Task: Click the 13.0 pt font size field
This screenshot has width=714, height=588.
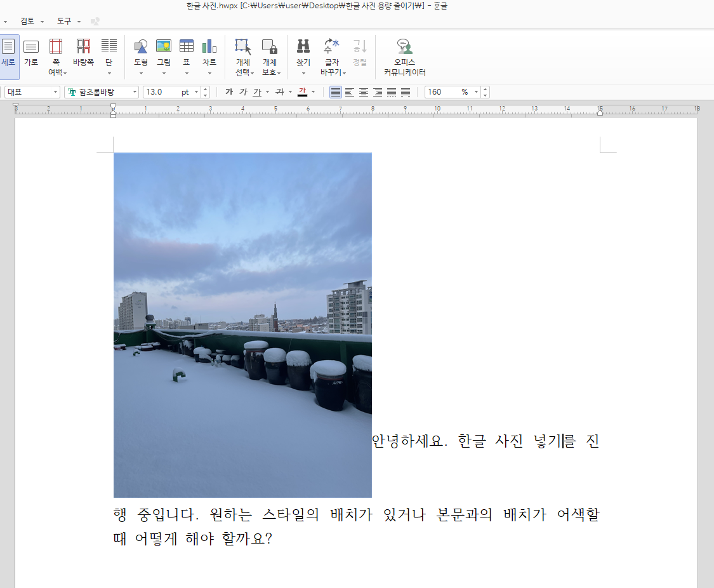Action: (161, 92)
